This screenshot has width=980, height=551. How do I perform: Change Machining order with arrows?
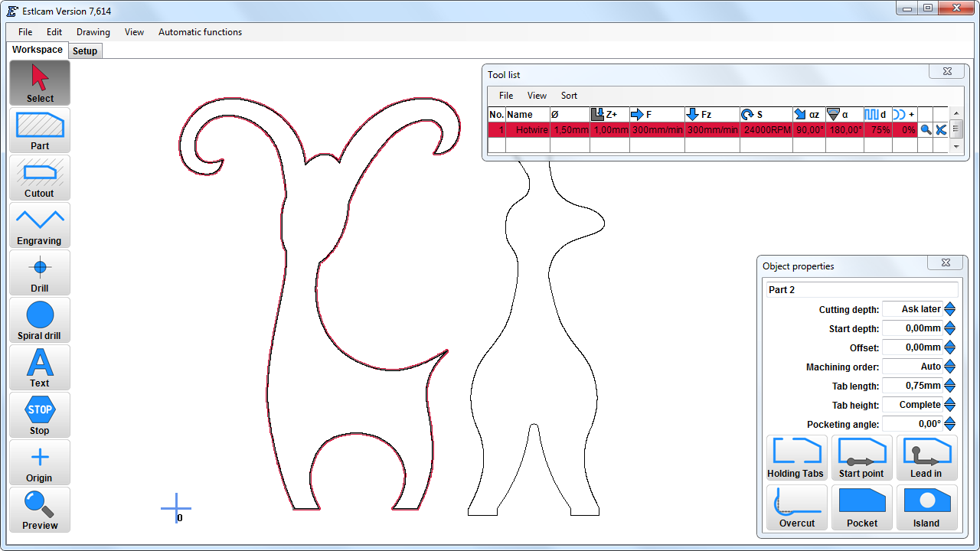click(950, 367)
